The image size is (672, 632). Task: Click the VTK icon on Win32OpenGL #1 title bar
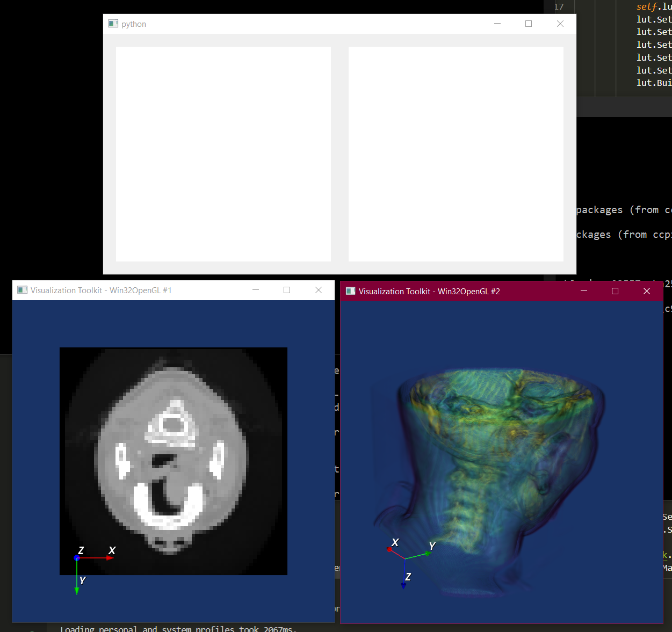click(x=22, y=290)
